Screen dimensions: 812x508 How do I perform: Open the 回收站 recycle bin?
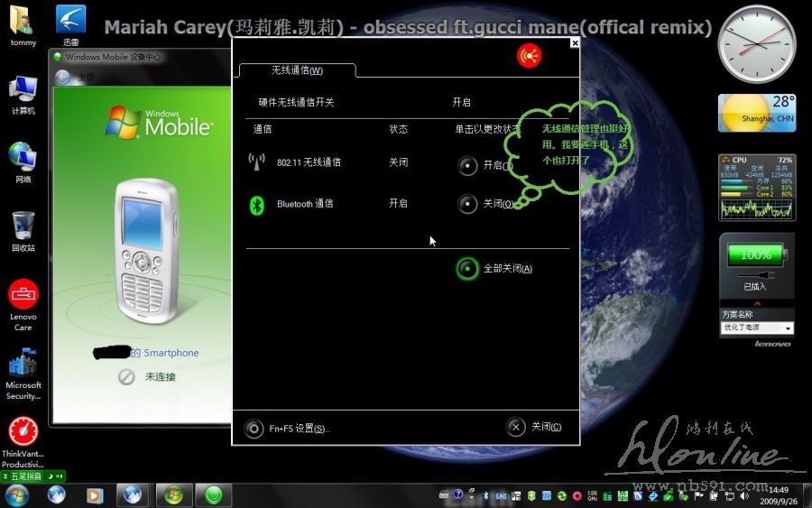[23, 232]
